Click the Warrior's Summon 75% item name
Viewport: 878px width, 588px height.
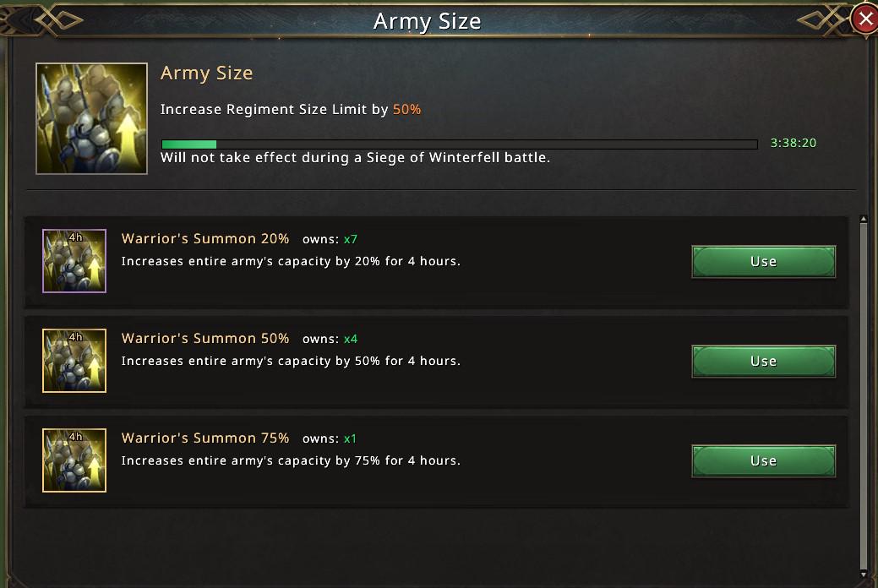(x=205, y=438)
